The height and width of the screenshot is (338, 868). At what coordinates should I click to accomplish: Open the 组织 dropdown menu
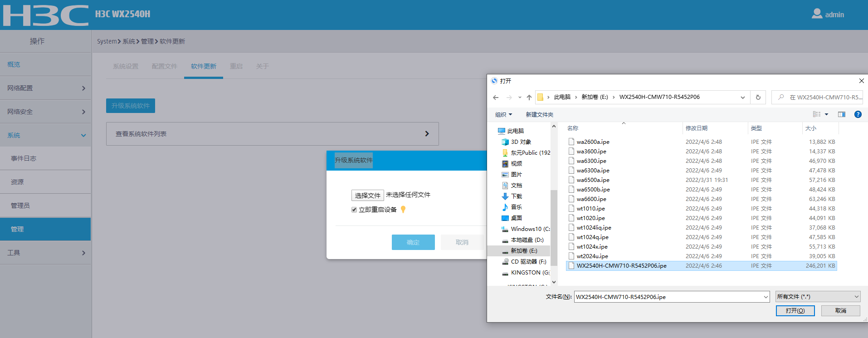tap(503, 114)
